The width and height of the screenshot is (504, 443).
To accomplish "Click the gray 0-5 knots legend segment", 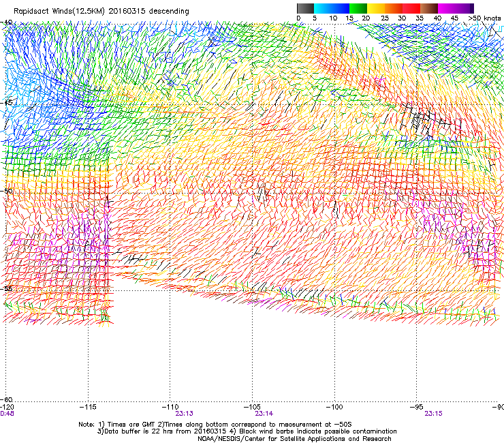I will pos(305,8).
